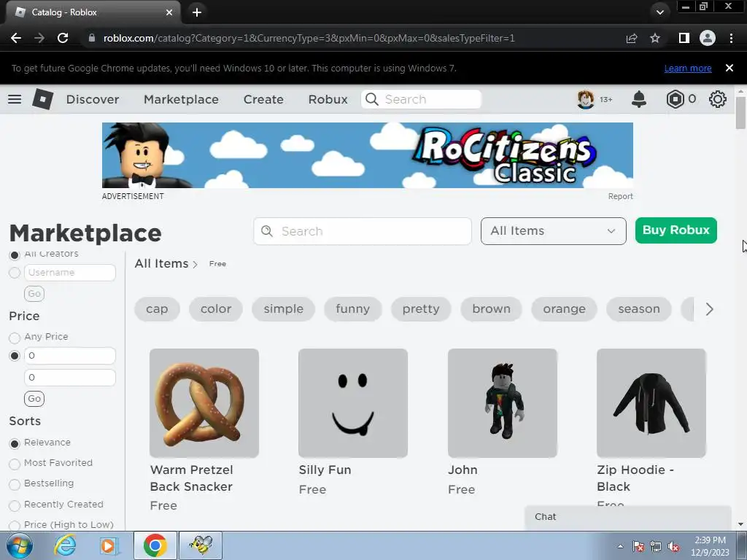747x560 pixels.
Task: Open the Silly Fun face item
Action: [352, 402]
